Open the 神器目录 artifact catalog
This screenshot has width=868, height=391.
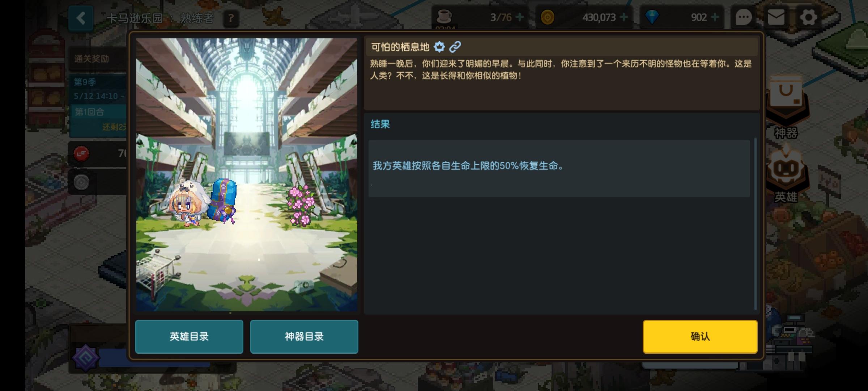click(x=304, y=336)
